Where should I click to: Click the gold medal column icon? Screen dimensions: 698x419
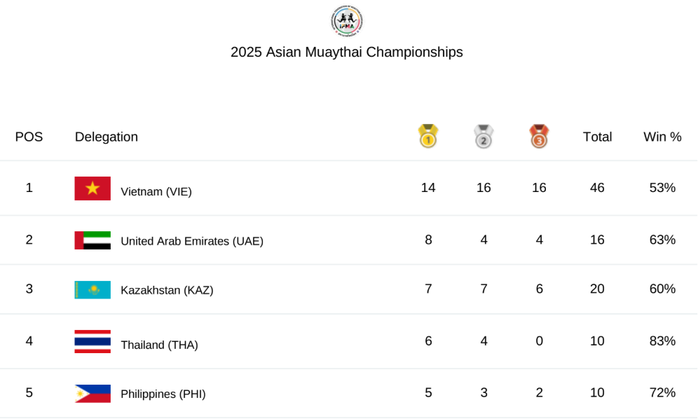428,136
